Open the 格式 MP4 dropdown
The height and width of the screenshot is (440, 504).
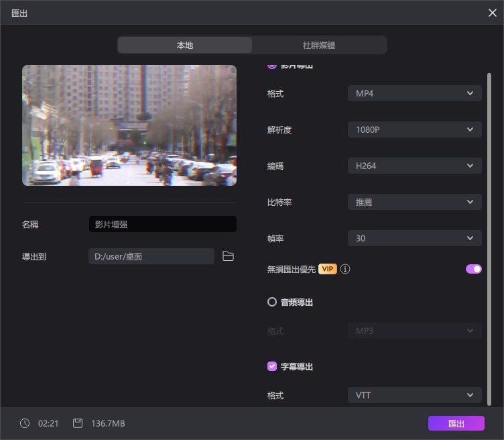414,93
